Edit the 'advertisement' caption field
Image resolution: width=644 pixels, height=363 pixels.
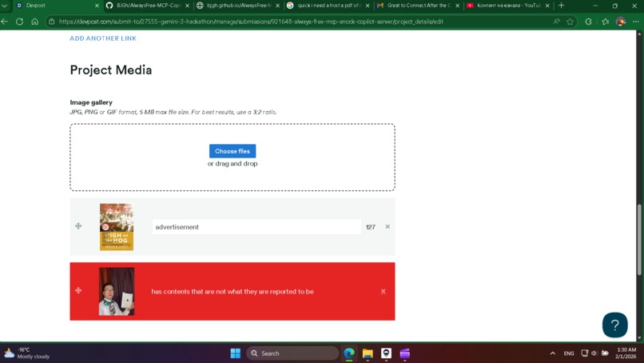[x=256, y=226]
